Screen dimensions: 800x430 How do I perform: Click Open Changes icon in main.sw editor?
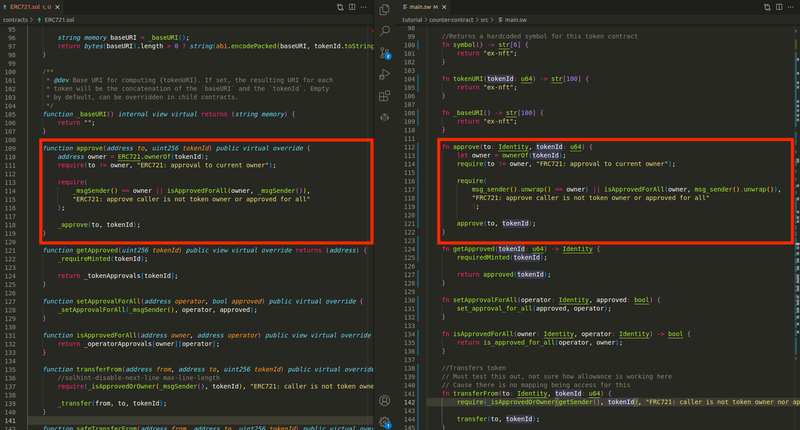tap(767, 7)
